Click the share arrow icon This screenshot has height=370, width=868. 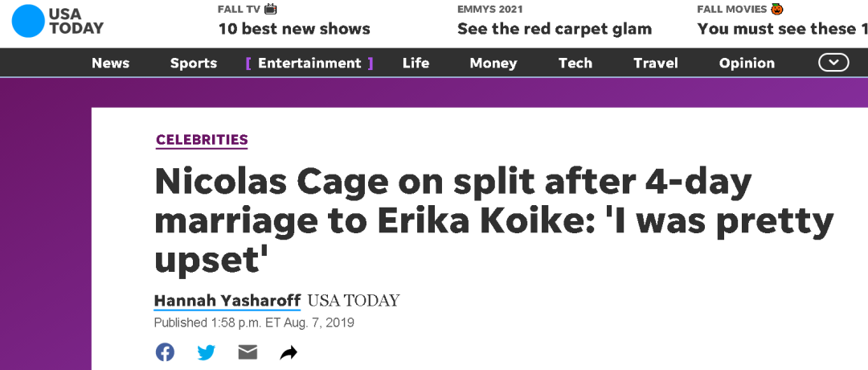[x=289, y=352]
